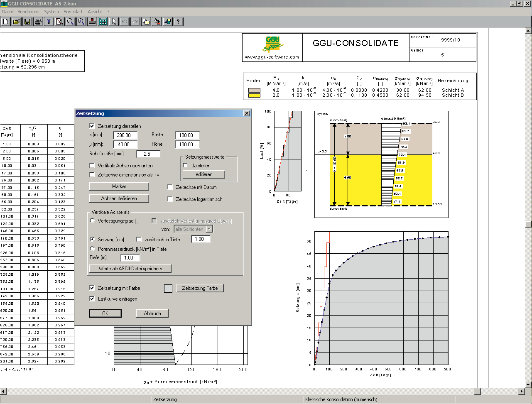Click the Print toolbar icon
This screenshot has width=532, height=404.
(x=38, y=22)
